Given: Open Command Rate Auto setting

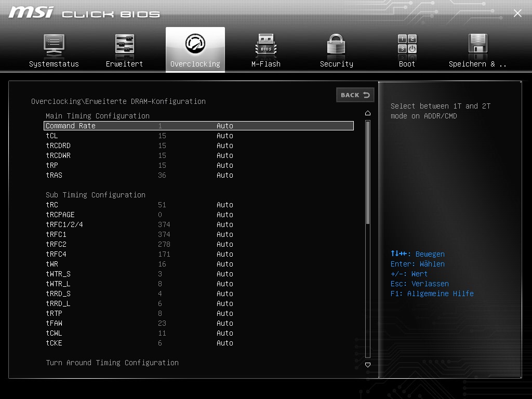Looking at the screenshot, I should pyautogui.click(x=224, y=126).
